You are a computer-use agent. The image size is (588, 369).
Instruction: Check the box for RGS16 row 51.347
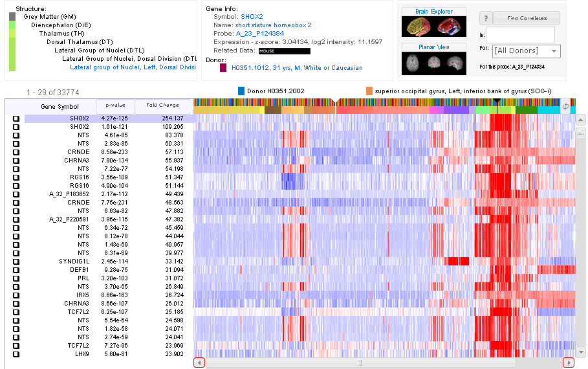click(16, 177)
